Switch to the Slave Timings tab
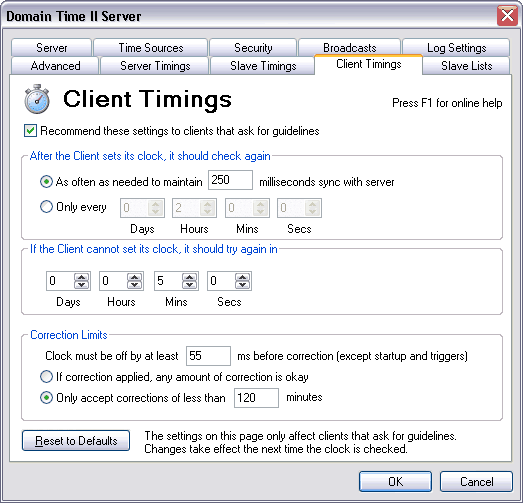The height and width of the screenshot is (503, 523). pyautogui.click(x=263, y=66)
